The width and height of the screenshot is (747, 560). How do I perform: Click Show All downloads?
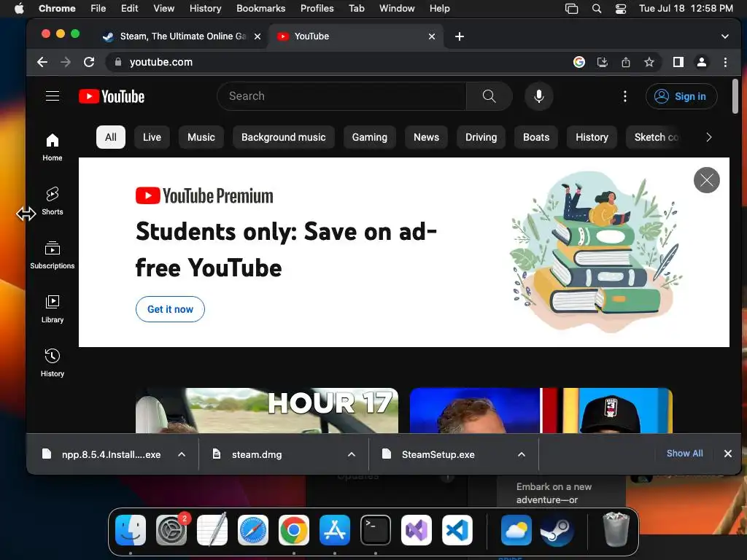tap(684, 454)
